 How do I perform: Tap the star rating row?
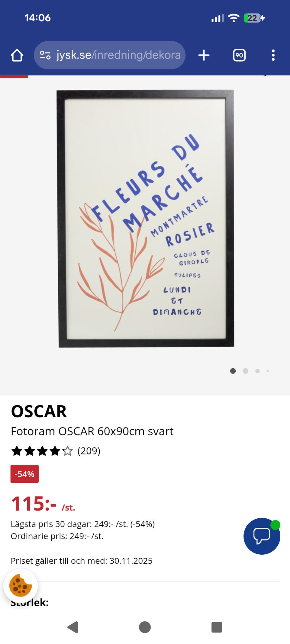click(x=42, y=451)
